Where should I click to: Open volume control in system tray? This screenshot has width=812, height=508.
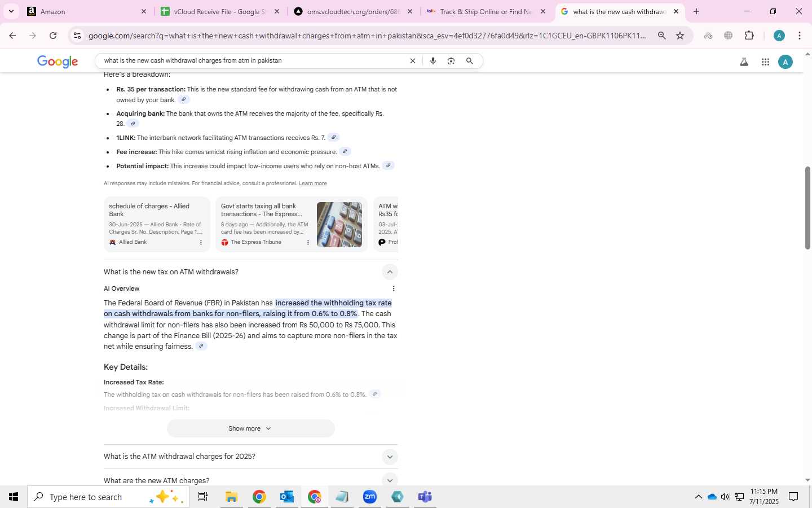click(725, 497)
